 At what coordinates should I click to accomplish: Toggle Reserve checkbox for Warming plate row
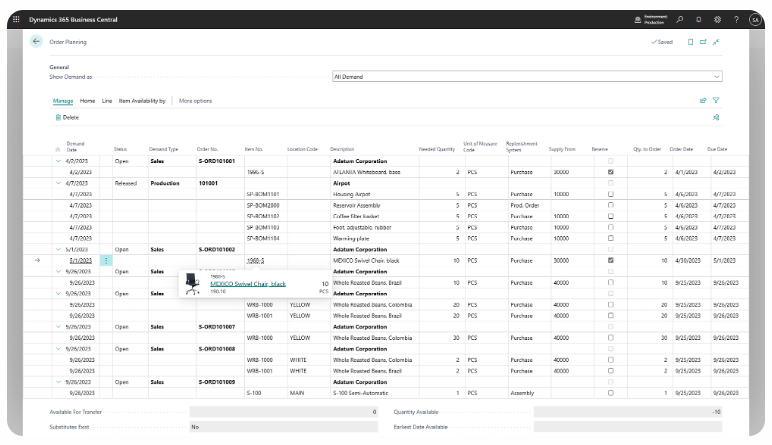(x=611, y=238)
